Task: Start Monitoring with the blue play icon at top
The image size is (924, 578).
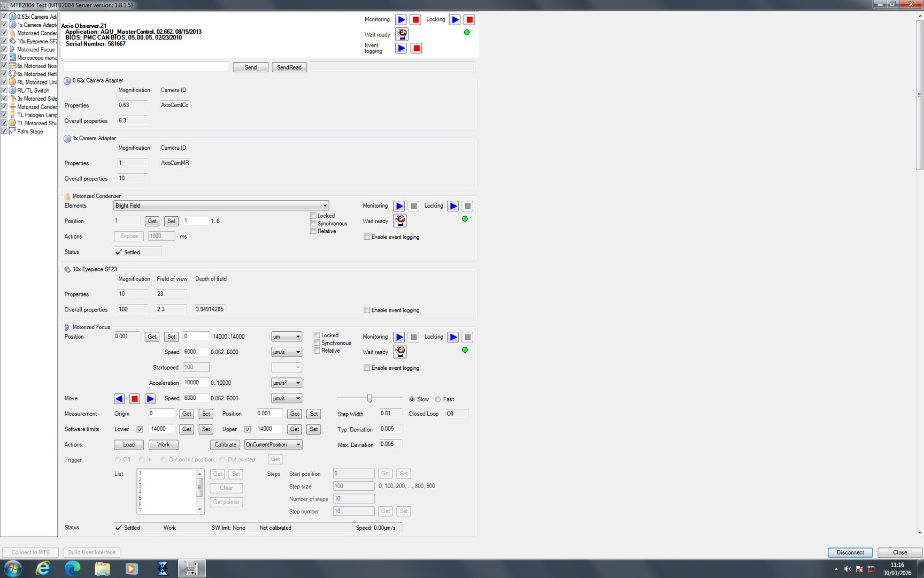Action: tap(401, 19)
